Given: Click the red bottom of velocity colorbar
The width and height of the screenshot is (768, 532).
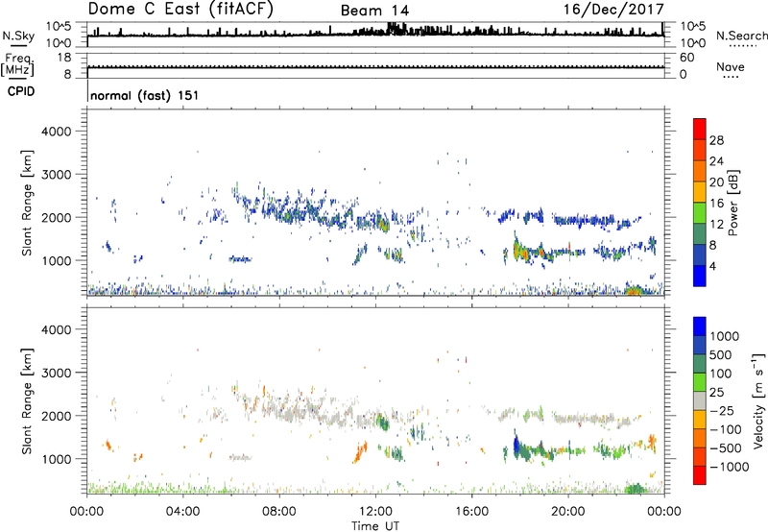Looking at the screenshot, I should tap(700, 475).
